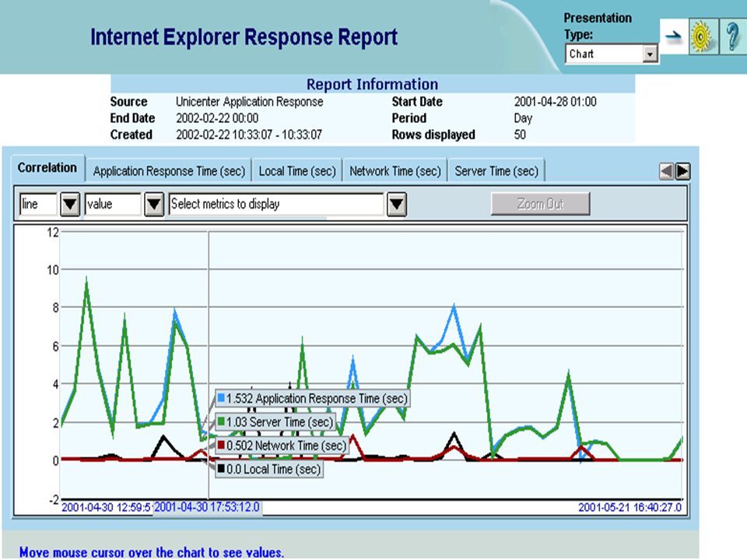
Task: Open the Local Time (sec) tab
Action: [297, 171]
